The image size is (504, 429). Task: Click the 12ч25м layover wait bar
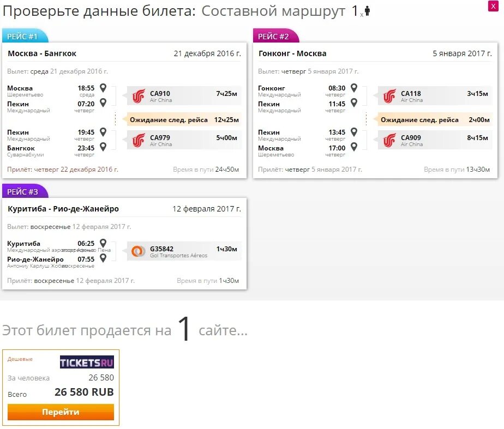183,120
